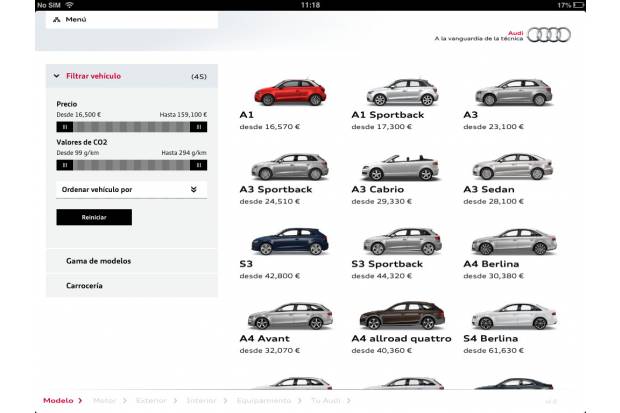Click the 'Hasta 159,100 €' value
This screenshot has width=620, height=413.
pos(183,115)
